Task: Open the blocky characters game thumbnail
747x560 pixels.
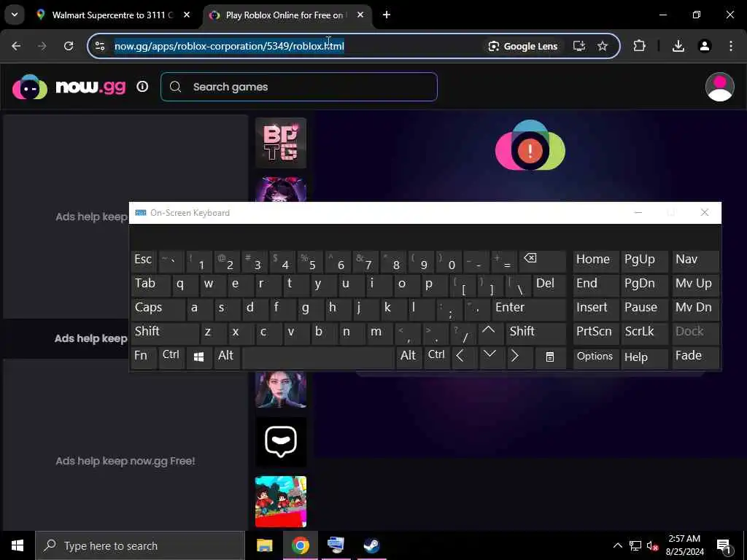Action: pyautogui.click(x=281, y=502)
